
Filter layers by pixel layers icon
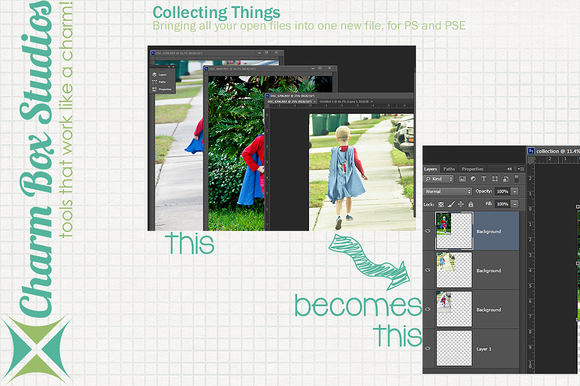click(462, 179)
